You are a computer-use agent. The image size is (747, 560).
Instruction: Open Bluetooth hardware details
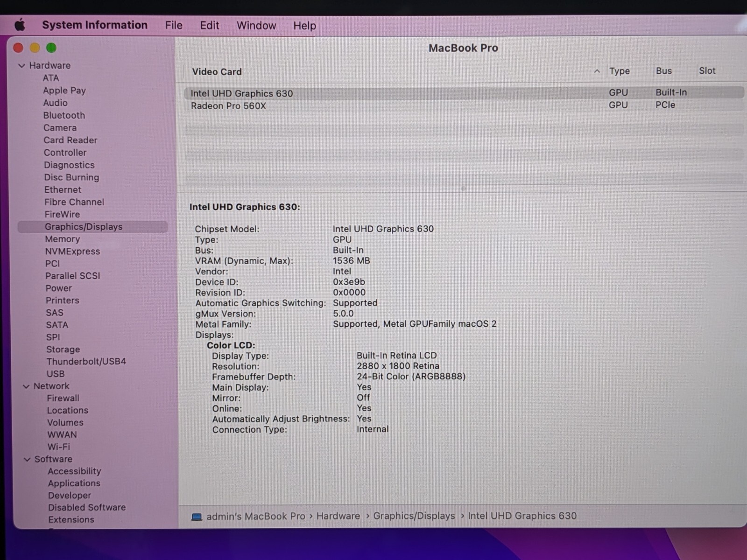(64, 115)
